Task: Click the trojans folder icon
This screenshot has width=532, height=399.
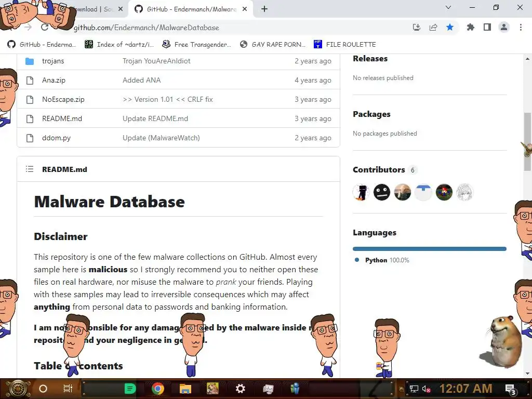Action: point(30,61)
